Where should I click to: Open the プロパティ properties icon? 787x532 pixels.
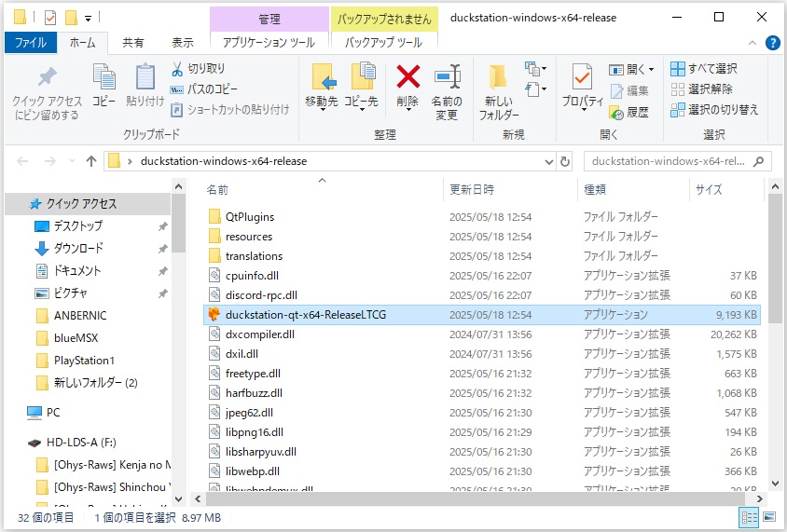[582, 76]
